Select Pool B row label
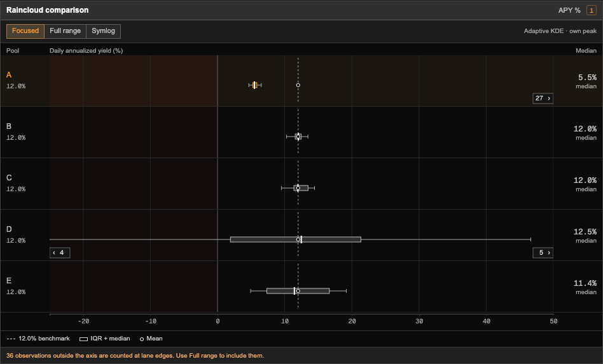The width and height of the screenshot is (603, 364). pos(9,126)
